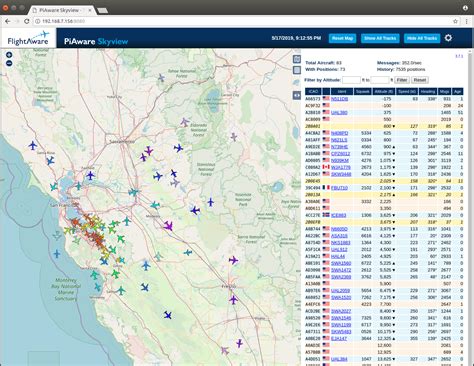Sort table by Speed column header
Screen dimensions: 474x366
[x=407, y=91]
